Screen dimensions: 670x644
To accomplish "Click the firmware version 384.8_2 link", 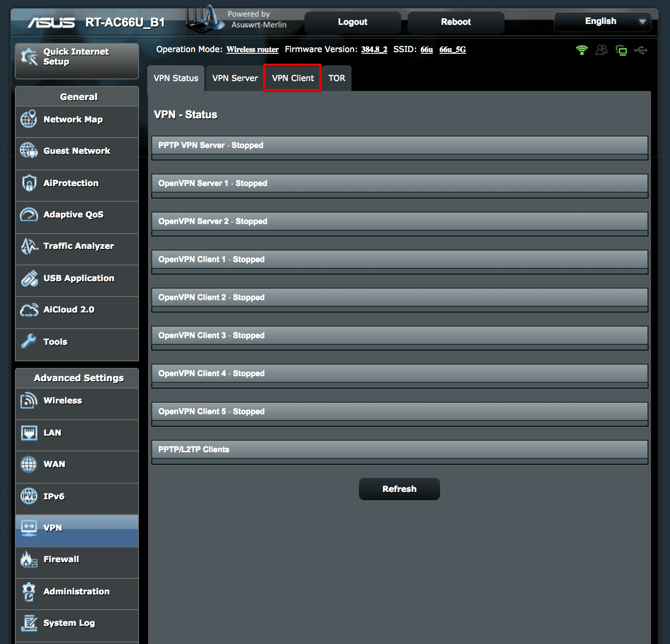I will click(x=373, y=49).
